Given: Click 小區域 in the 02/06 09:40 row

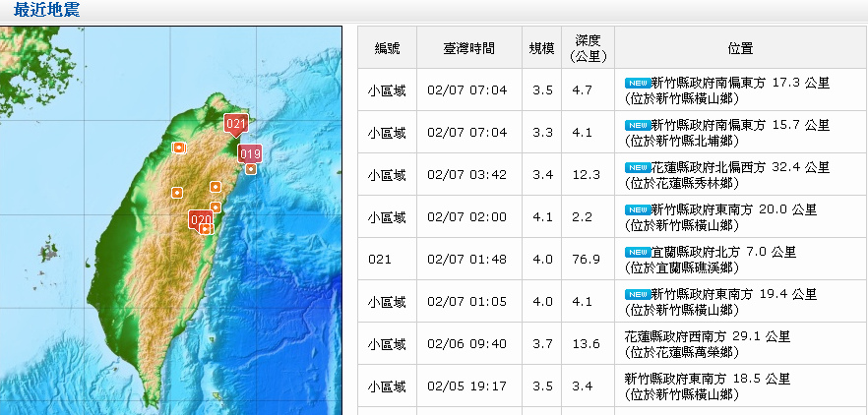Looking at the screenshot, I should coord(387,344).
